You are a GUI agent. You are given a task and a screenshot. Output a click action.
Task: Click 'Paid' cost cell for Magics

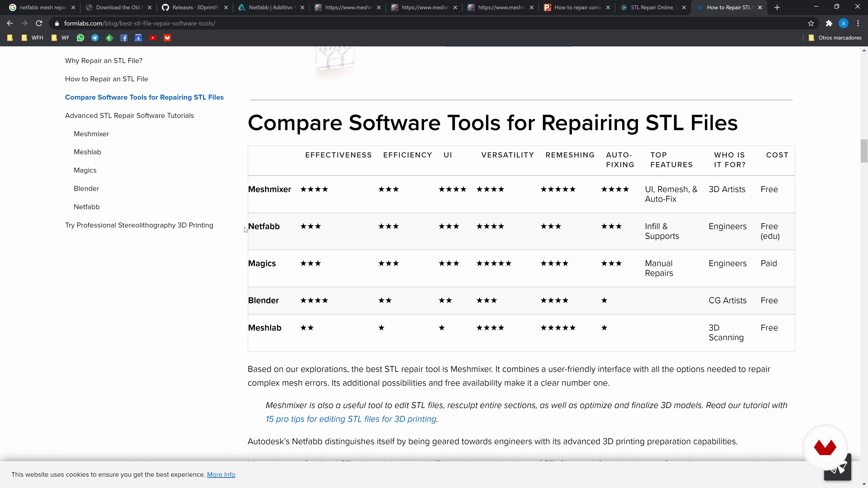click(x=769, y=263)
